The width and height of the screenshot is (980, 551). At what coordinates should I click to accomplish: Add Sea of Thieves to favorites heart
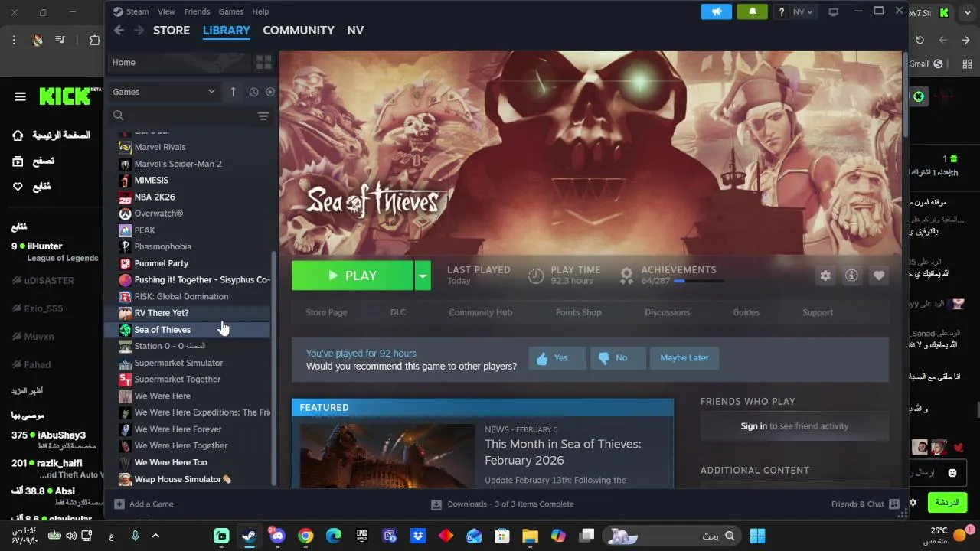(x=878, y=275)
